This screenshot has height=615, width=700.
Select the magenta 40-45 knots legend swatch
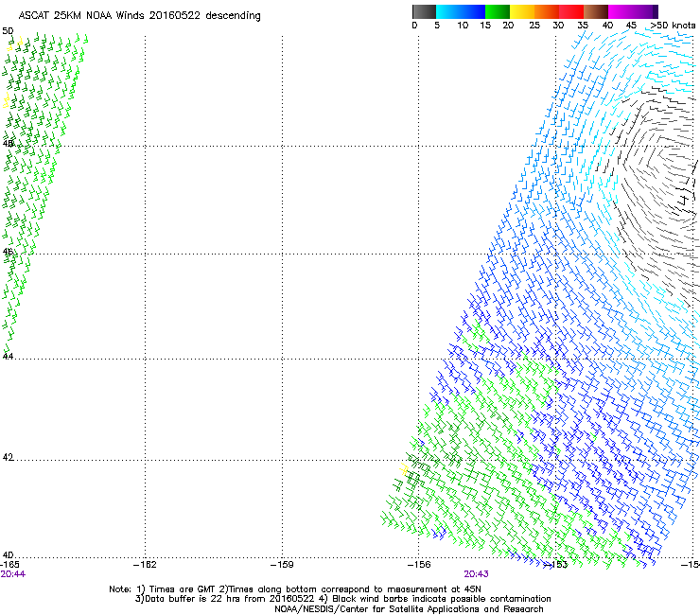(621, 11)
